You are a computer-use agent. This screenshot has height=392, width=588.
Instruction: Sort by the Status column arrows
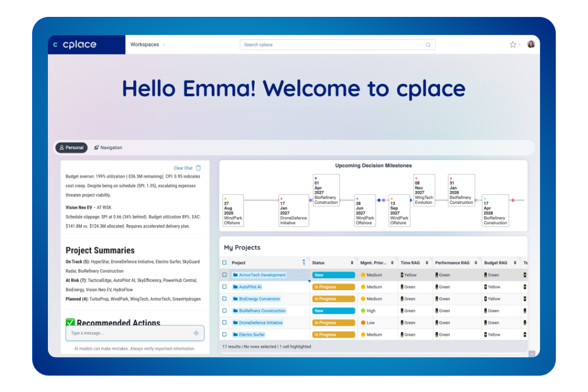coord(352,263)
